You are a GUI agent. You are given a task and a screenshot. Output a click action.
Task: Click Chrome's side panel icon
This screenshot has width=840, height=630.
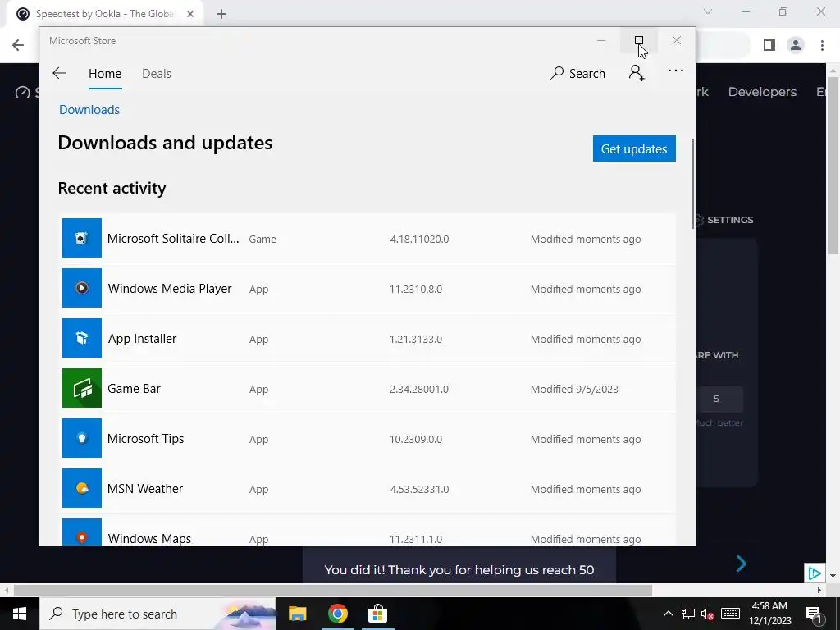coord(769,45)
